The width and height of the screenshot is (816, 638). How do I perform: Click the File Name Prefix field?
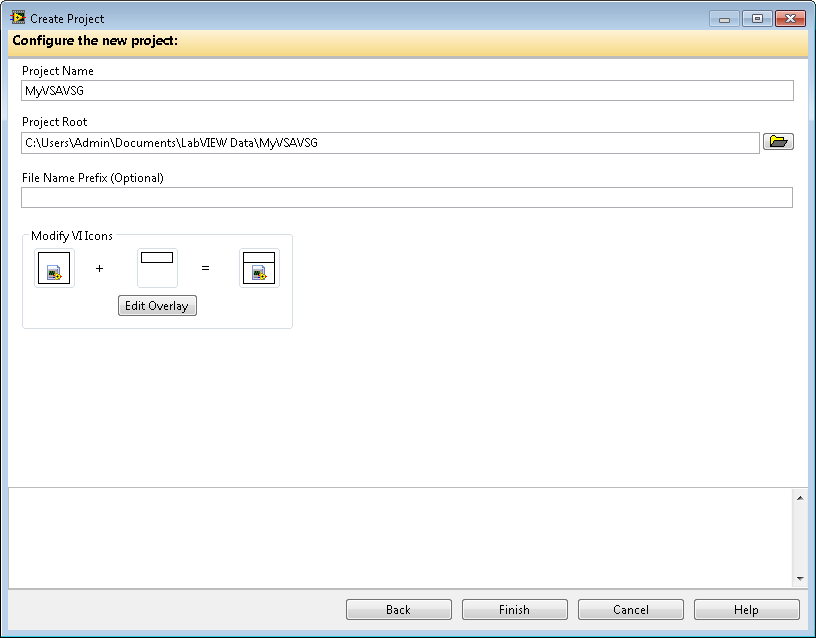point(407,198)
